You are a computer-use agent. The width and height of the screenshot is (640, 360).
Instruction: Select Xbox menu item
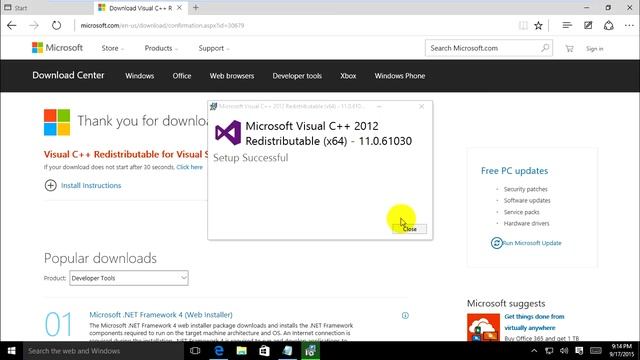348,76
